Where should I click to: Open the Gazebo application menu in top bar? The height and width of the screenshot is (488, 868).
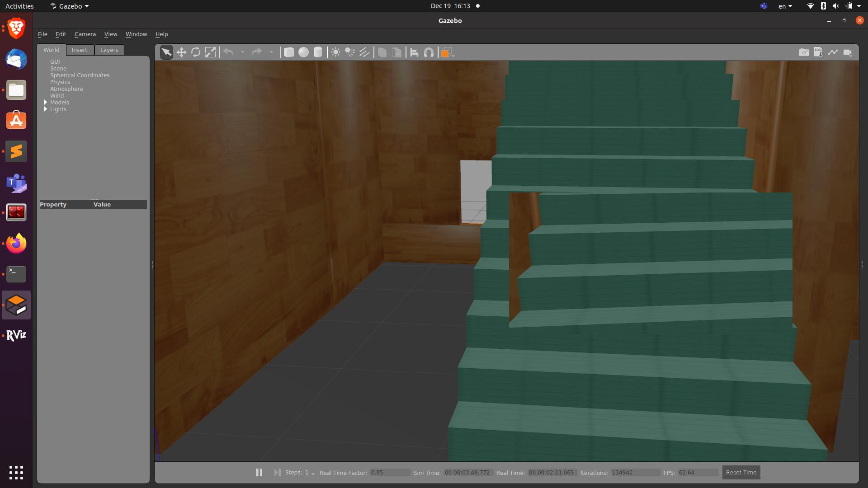point(70,6)
